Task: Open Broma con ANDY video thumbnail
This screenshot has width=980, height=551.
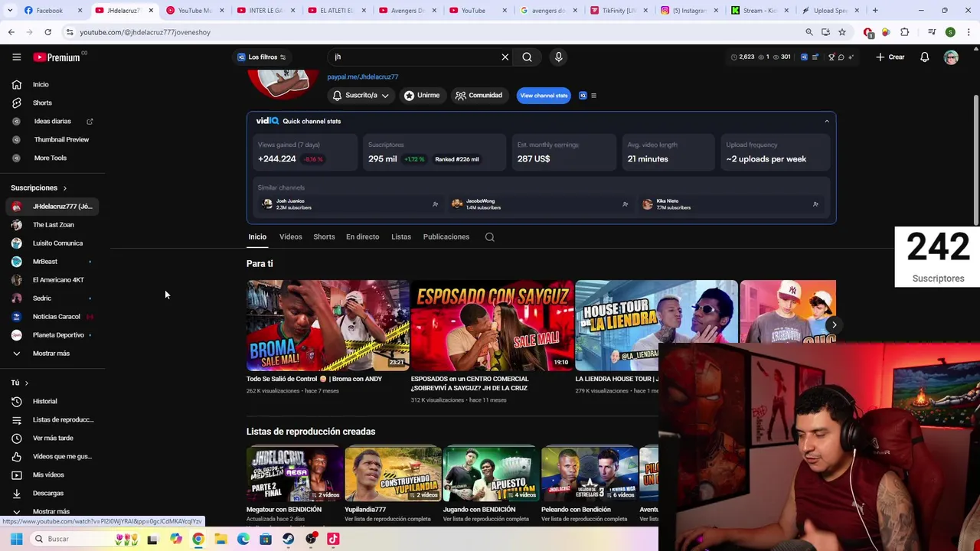Action: click(x=328, y=325)
